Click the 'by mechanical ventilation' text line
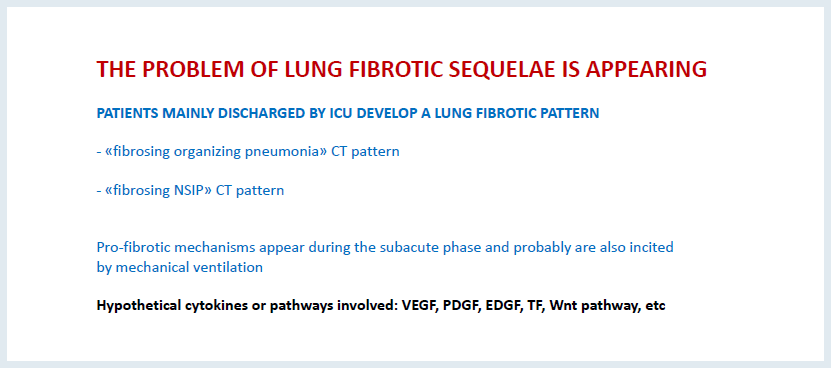 [180, 268]
